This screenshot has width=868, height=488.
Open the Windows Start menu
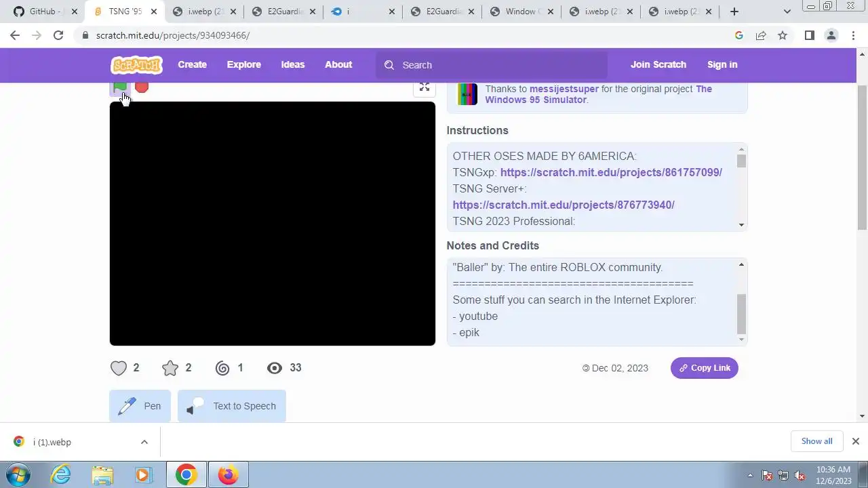pyautogui.click(x=18, y=475)
